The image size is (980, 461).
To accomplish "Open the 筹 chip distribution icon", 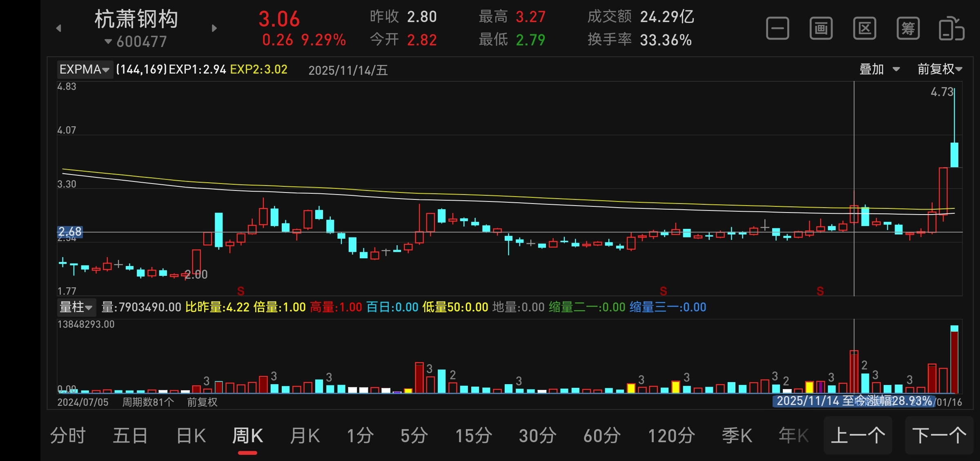I will pyautogui.click(x=908, y=29).
